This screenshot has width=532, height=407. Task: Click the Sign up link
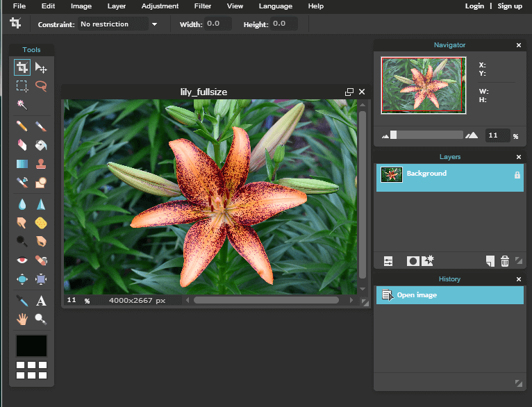coord(510,6)
